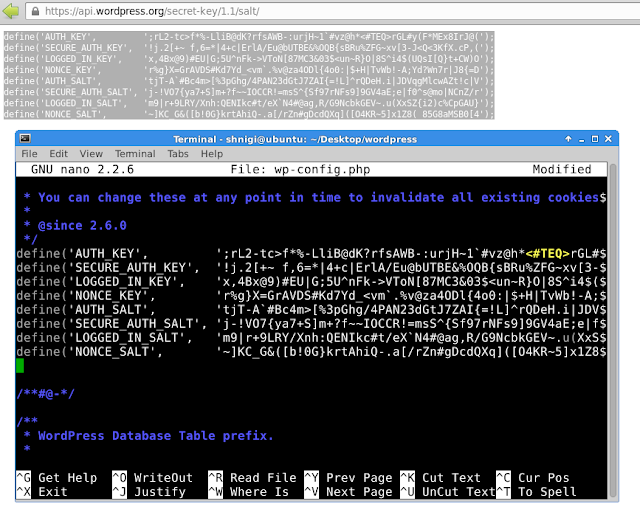Close the Terminal window
This screenshot has width=640, height=515.
608,139
